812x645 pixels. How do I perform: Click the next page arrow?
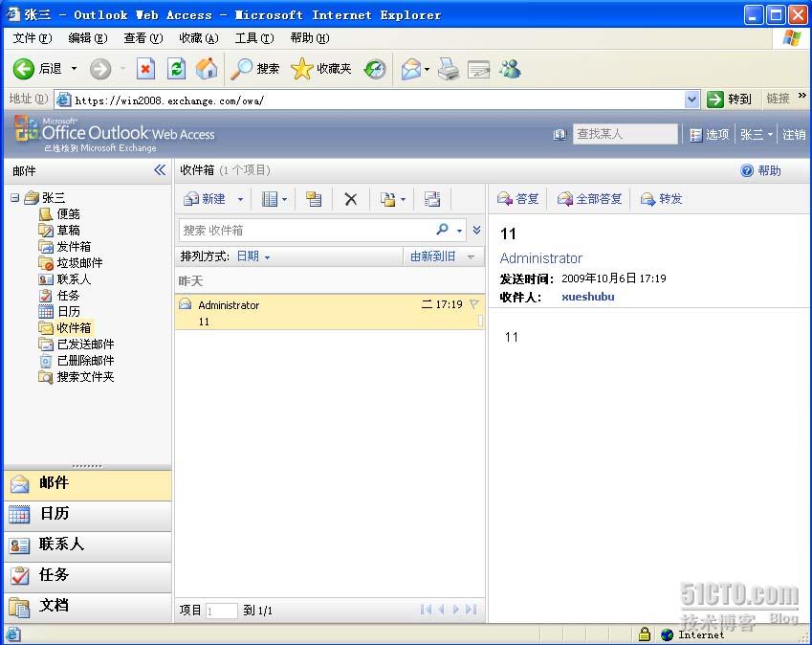click(x=455, y=610)
